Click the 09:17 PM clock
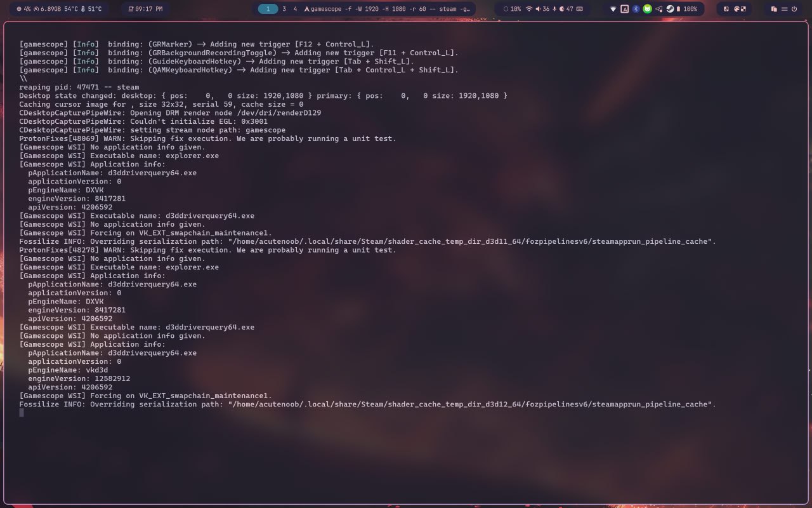This screenshot has height=508, width=812. (x=145, y=9)
